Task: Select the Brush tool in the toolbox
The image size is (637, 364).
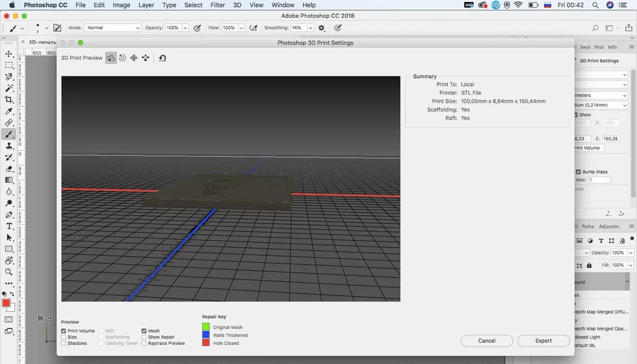Action: point(8,134)
